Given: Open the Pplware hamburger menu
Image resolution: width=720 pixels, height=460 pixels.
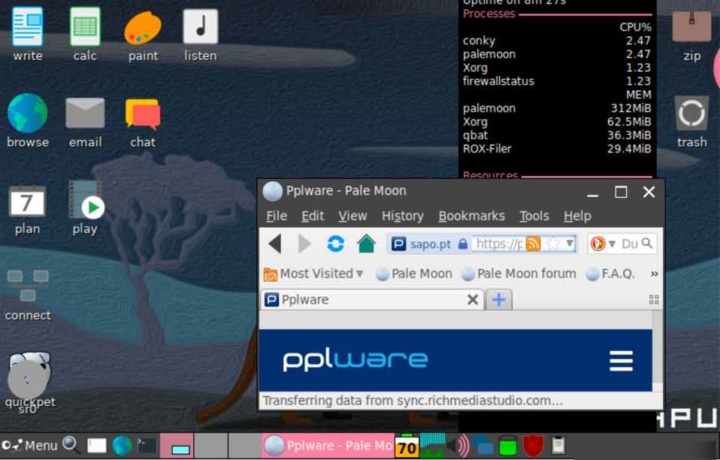Looking at the screenshot, I should [621, 361].
